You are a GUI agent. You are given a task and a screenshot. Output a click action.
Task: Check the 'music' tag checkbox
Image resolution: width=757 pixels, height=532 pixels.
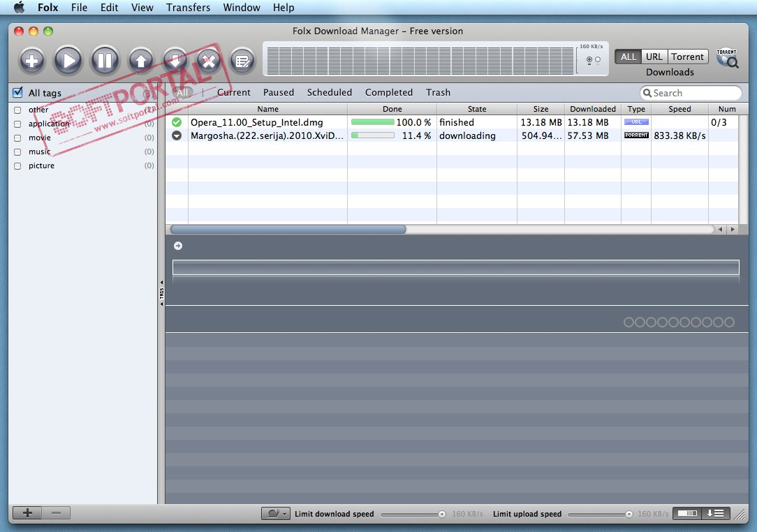[17, 152]
